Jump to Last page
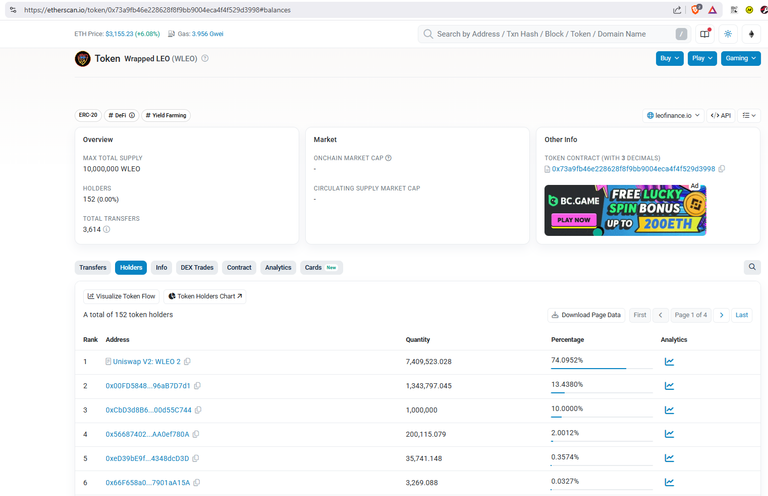Screen dimensions: 768x496 click(x=742, y=315)
